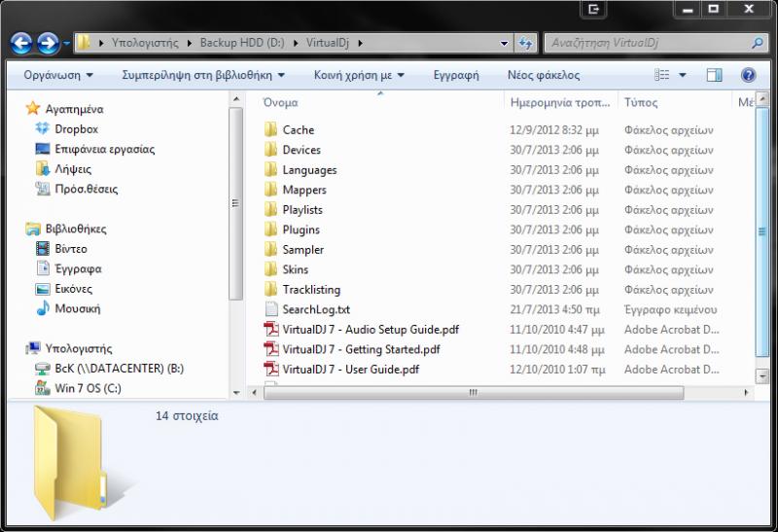Select the Languages folder
Screen dimensions: 778x532
(301, 170)
